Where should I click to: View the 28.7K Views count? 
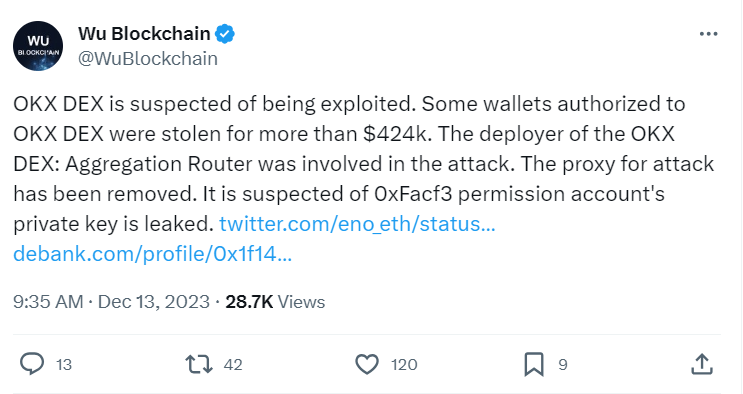tap(275, 302)
